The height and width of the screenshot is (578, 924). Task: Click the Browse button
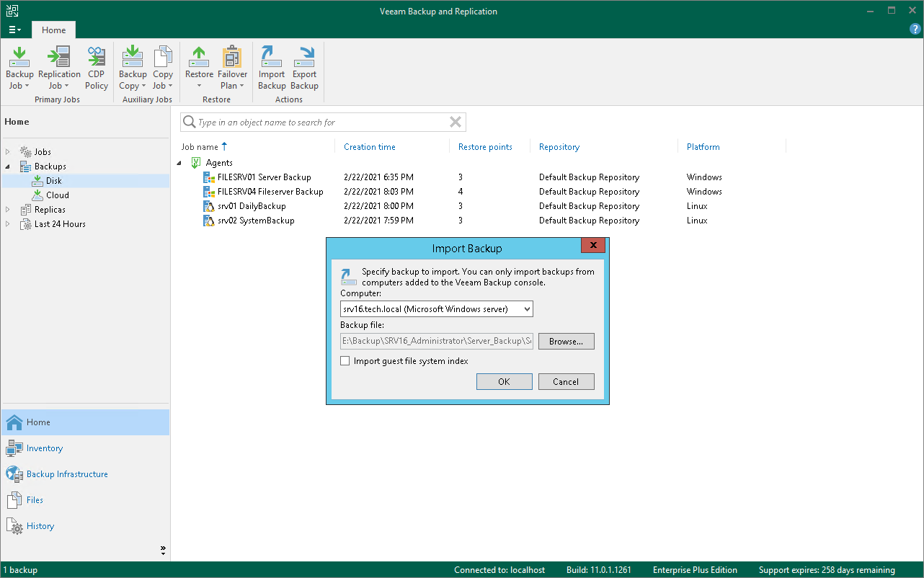click(x=567, y=342)
